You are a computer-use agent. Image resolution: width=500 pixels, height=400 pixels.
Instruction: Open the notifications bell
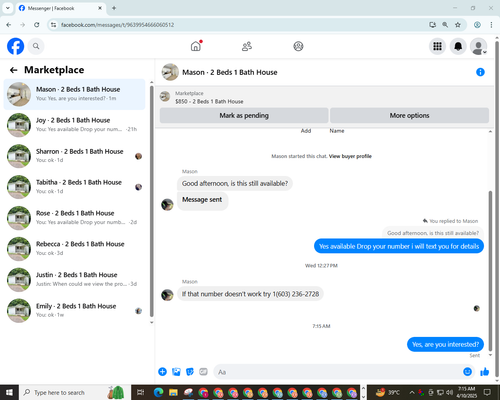point(458,46)
